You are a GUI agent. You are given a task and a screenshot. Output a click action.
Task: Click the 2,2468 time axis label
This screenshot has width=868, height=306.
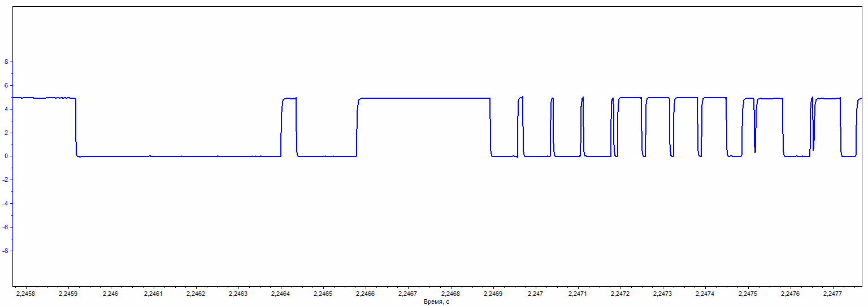point(450,294)
